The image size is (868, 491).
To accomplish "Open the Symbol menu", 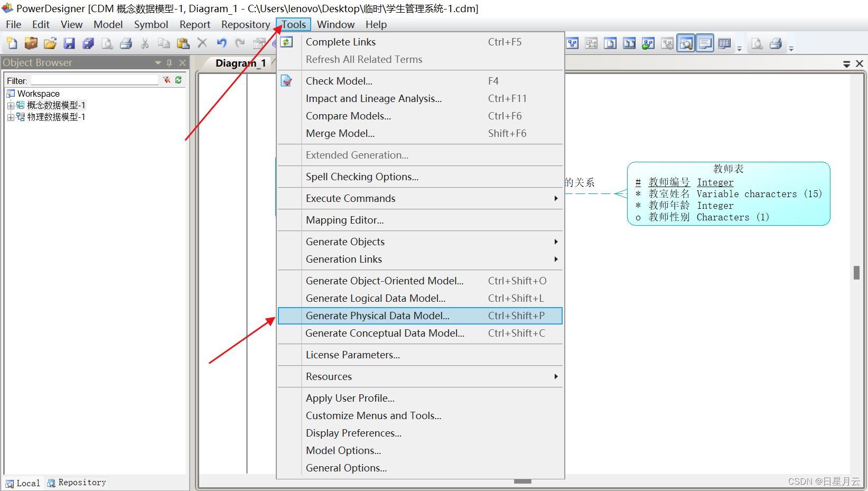I will [151, 24].
